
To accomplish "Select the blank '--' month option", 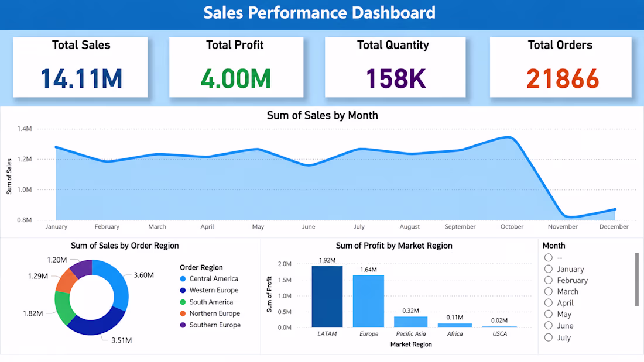I will tap(549, 257).
